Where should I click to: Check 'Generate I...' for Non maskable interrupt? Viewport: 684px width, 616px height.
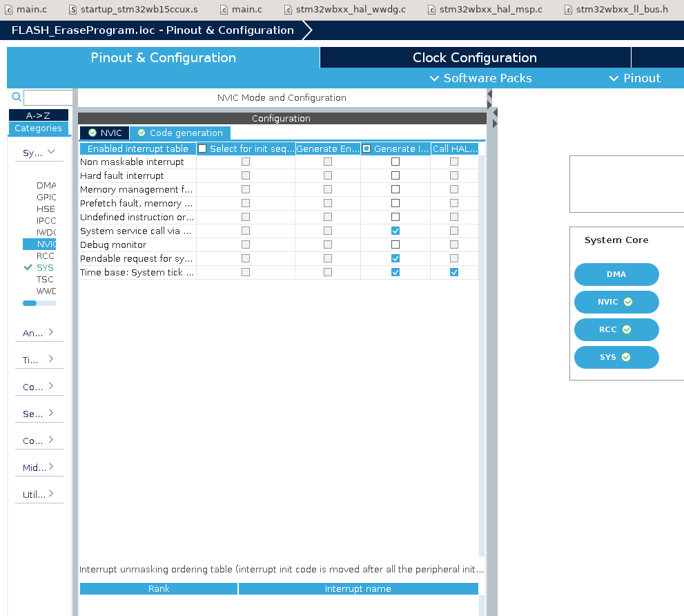(x=395, y=162)
